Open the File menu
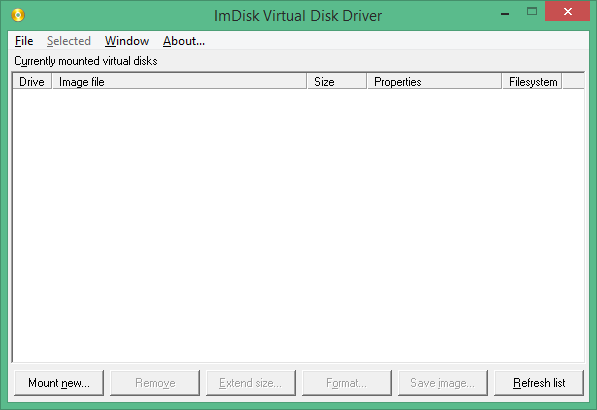597x410 pixels. pos(24,41)
